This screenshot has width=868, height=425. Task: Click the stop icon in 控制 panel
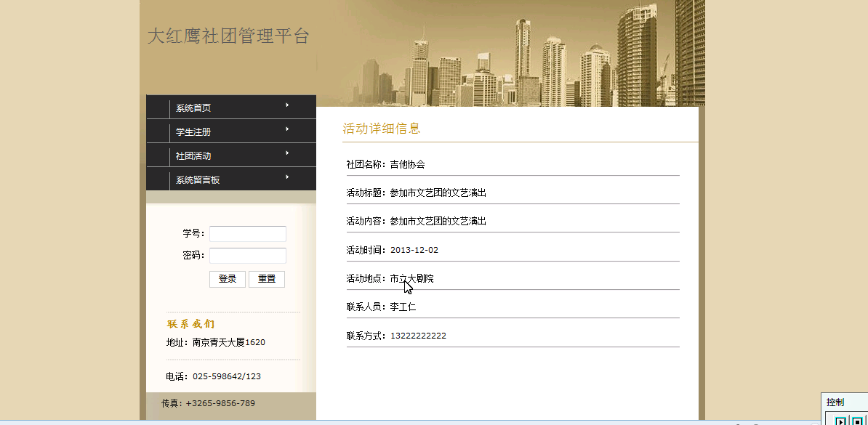pos(857,420)
